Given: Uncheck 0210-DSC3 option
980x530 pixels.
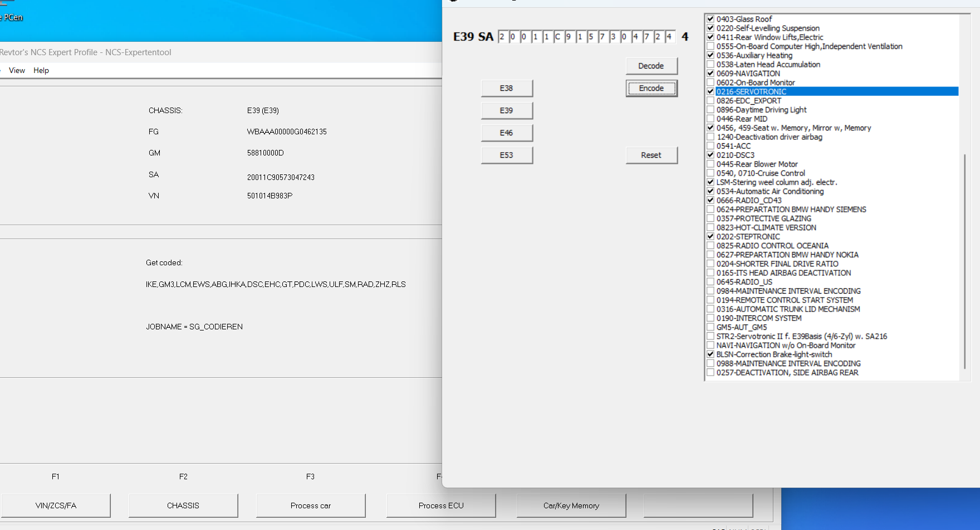Looking at the screenshot, I should (x=710, y=155).
